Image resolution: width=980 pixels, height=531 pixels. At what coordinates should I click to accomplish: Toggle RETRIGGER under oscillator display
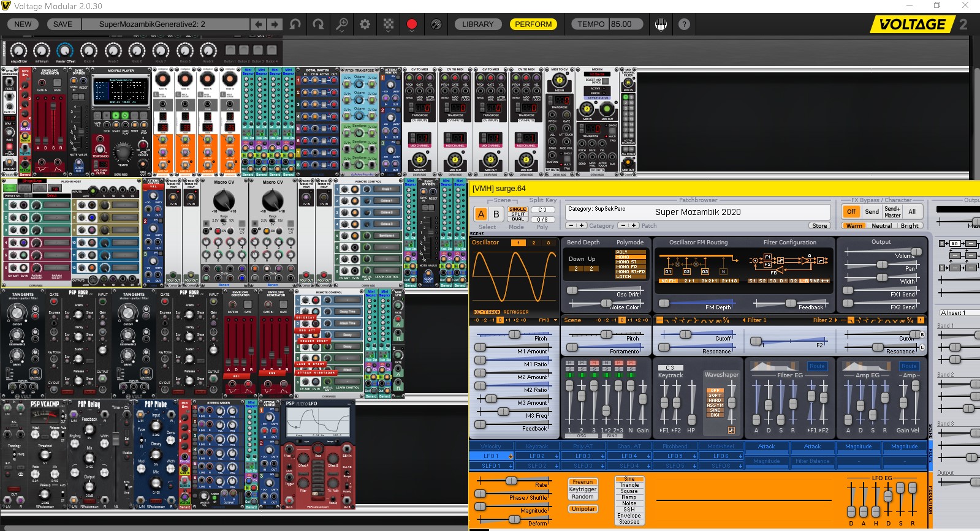(516, 312)
